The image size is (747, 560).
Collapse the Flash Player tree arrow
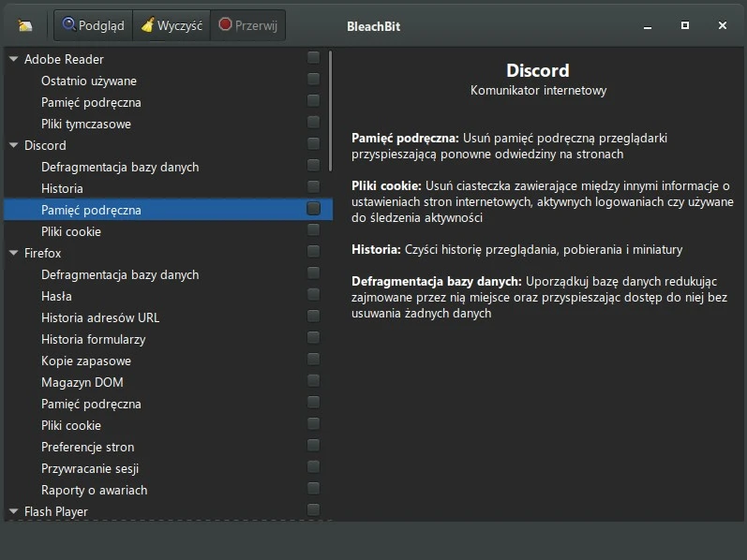pyautogui.click(x=14, y=511)
